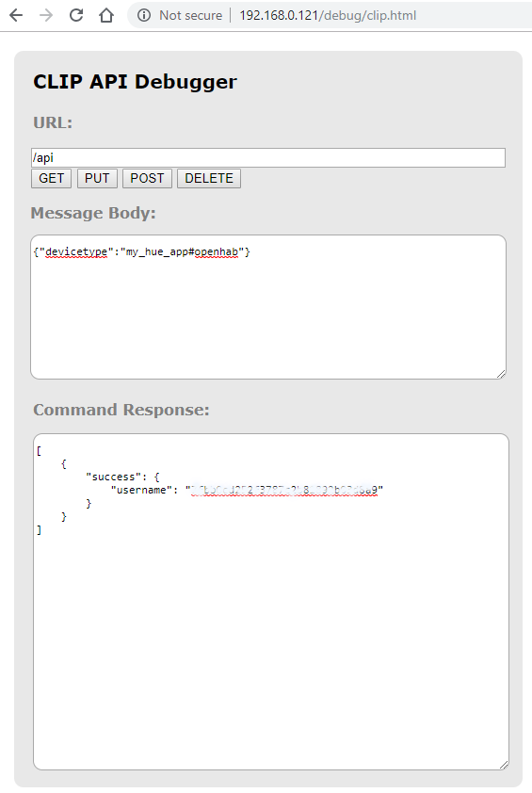Screen dimensions: 532x793
Task: Click the browser forward arrow
Action: click(x=46, y=15)
